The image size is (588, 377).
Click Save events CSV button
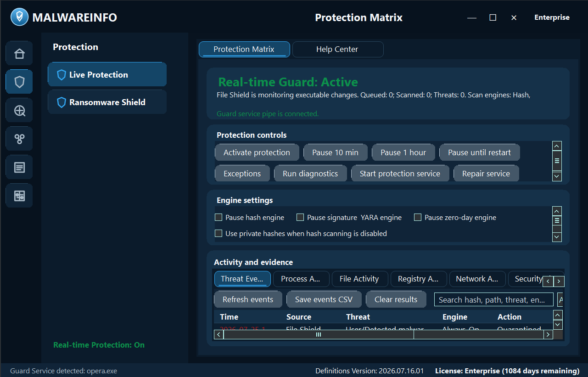point(324,299)
